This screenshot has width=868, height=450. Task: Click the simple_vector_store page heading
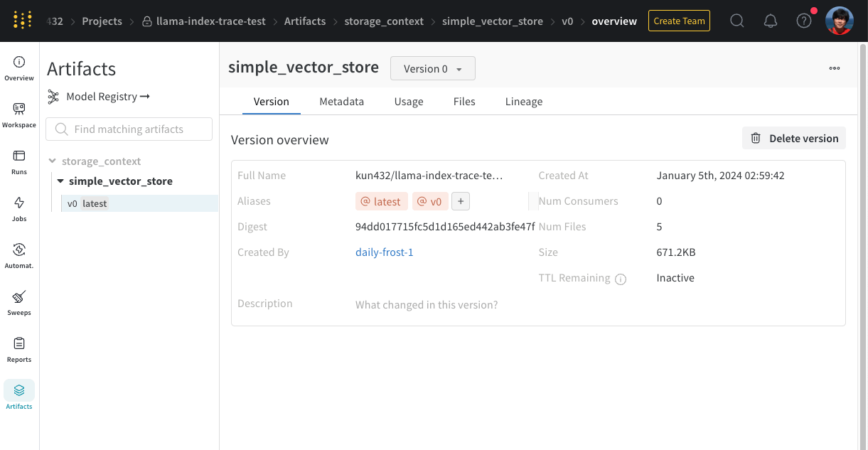pos(304,68)
